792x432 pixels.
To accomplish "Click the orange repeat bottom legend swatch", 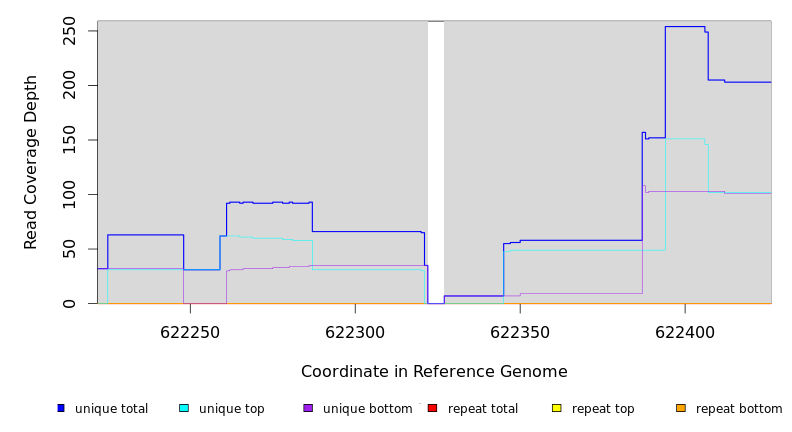I will [681, 408].
